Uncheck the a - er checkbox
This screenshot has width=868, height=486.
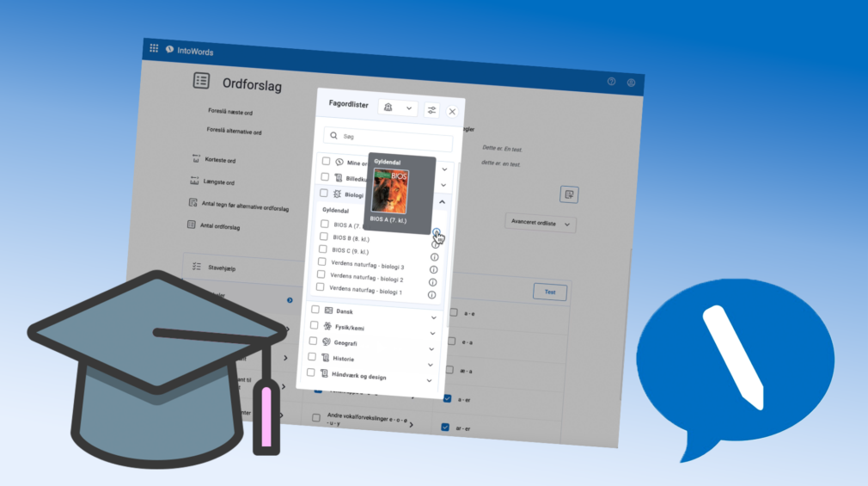[447, 398]
